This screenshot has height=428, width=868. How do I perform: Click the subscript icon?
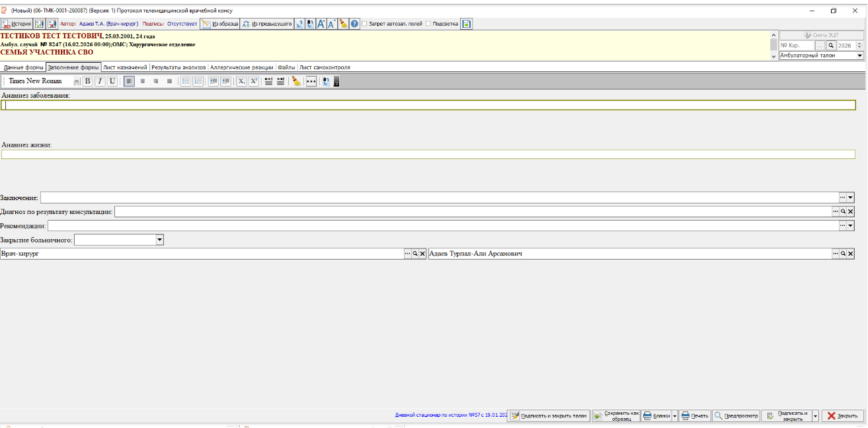pyautogui.click(x=241, y=81)
